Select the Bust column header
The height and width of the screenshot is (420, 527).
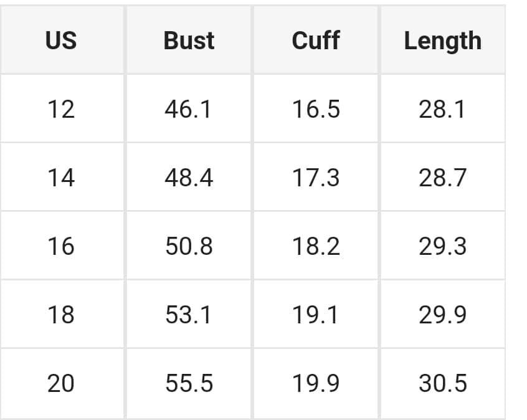coord(189,41)
